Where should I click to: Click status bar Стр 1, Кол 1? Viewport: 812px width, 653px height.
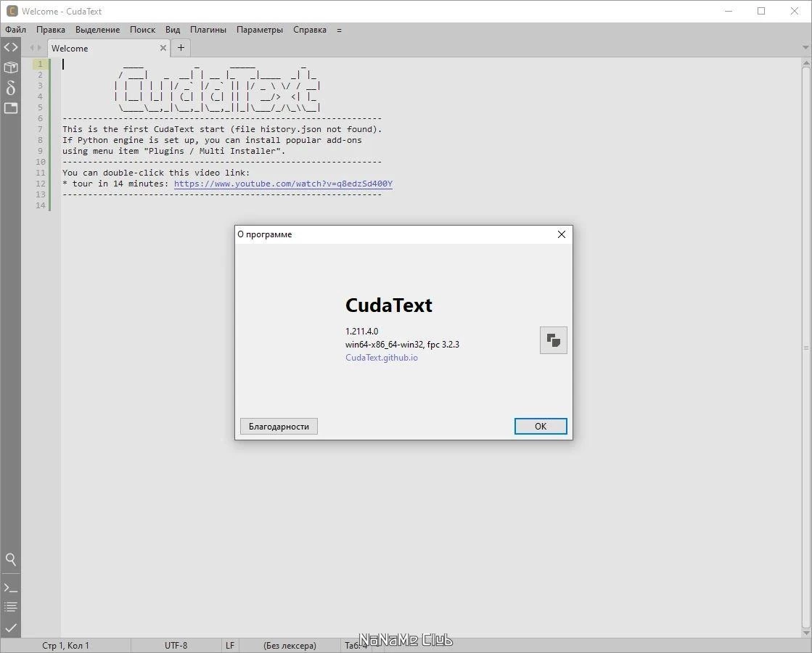[x=65, y=645]
